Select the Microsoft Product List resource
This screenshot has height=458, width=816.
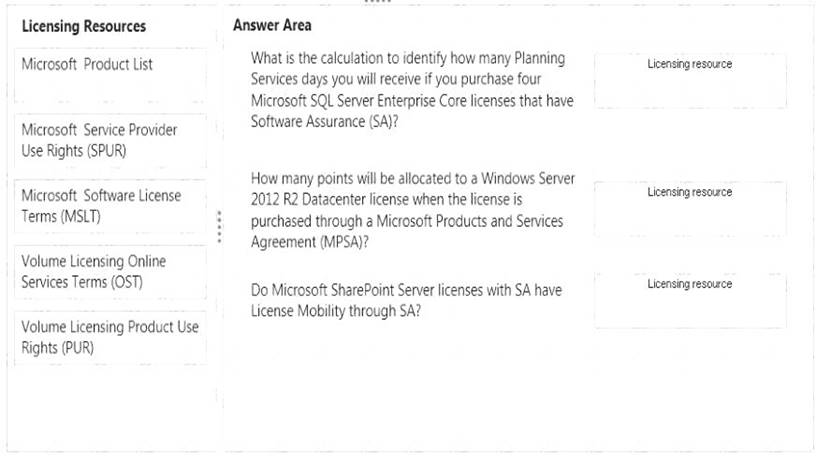coord(110,75)
